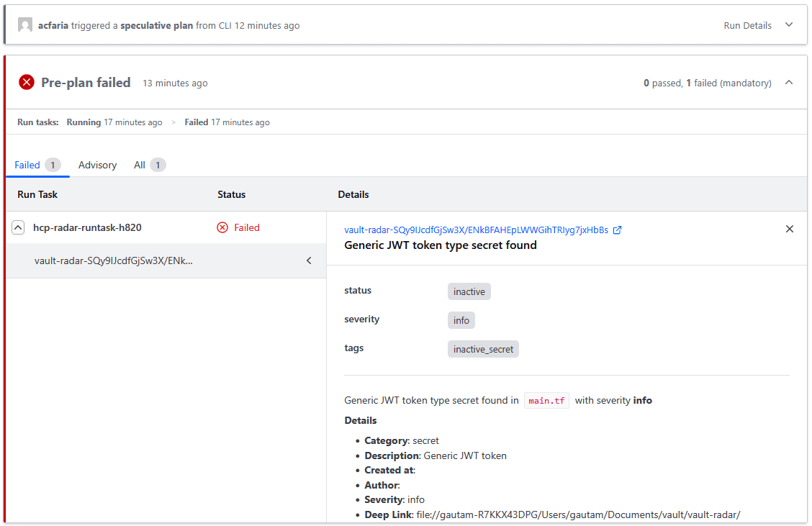Click the main.tf file badge
This screenshot has height=526, width=812.
[x=546, y=401]
